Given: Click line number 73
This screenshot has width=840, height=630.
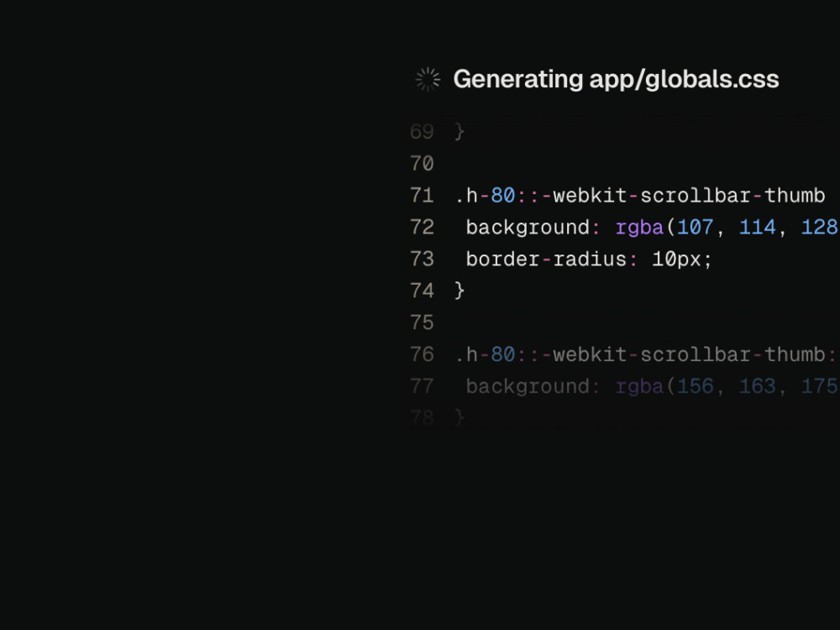Looking at the screenshot, I should 422,260.
